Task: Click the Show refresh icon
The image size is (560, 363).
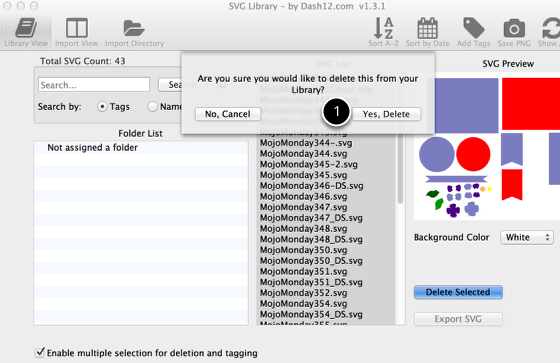Action: point(549,33)
